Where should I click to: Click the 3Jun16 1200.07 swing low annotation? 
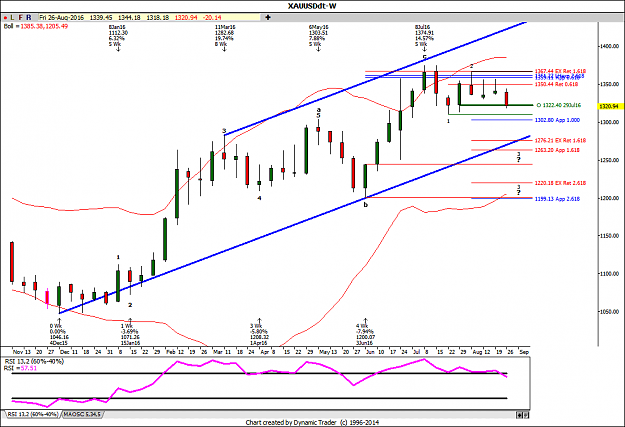[x=365, y=334]
